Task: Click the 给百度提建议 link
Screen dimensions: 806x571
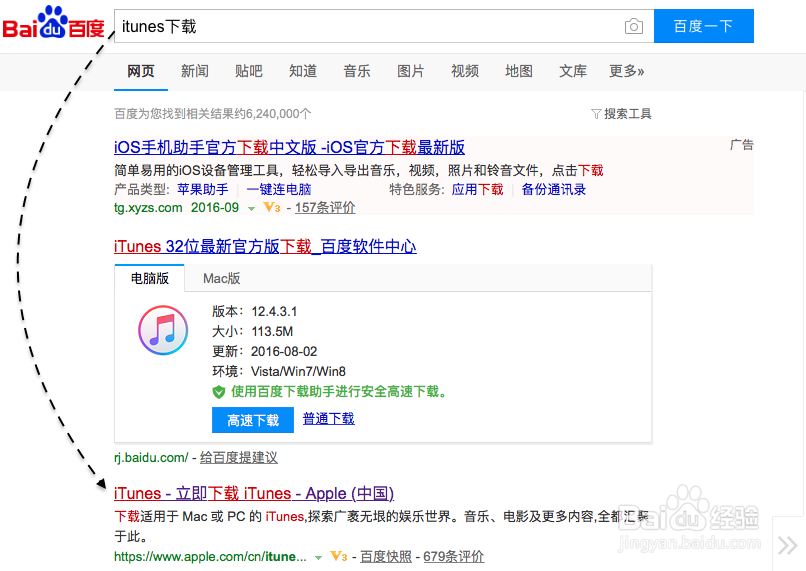Action: pos(239,457)
